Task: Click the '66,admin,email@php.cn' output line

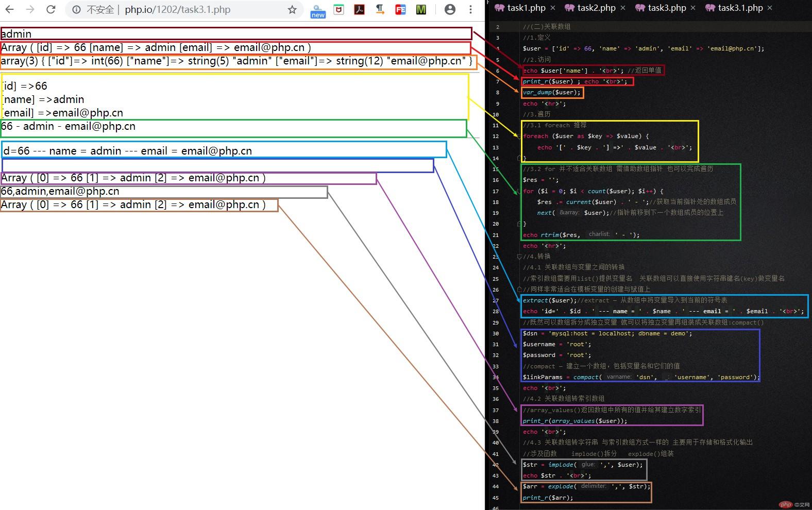Action: [x=60, y=191]
